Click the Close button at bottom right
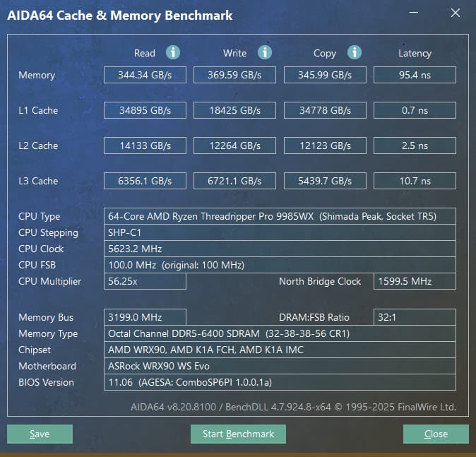Image resolution: width=476 pixels, height=457 pixels. 436,434
